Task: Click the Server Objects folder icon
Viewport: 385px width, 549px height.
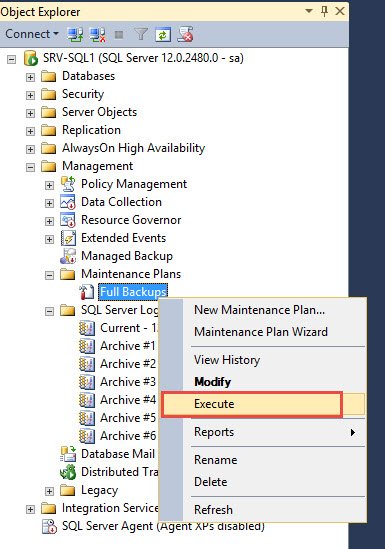Action: pyautogui.click(x=48, y=112)
